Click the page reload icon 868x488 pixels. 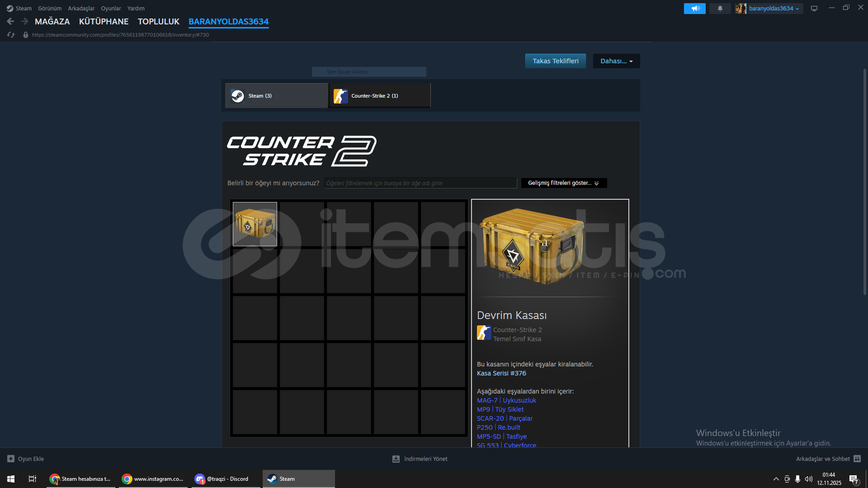11,35
